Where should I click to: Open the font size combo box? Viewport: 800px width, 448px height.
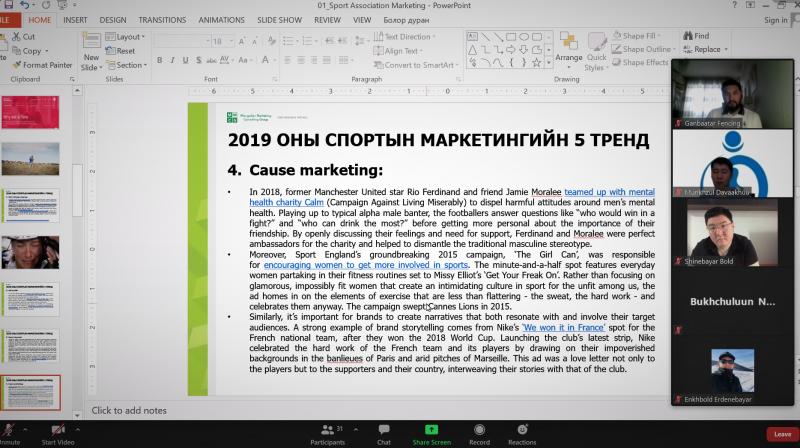pyautogui.click(x=223, y=41)
